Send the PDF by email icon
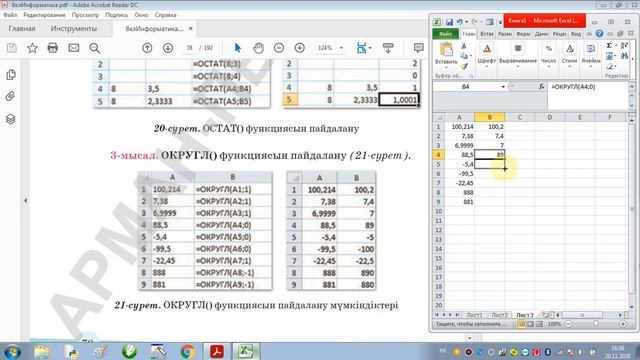Image resolution: width=640 pixels, height=360 pixels. pyautogui.click(x=73, y=48)
